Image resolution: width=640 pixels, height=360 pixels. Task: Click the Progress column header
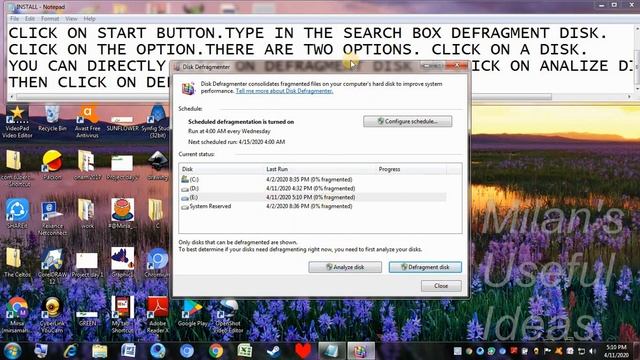click(411, 169)
